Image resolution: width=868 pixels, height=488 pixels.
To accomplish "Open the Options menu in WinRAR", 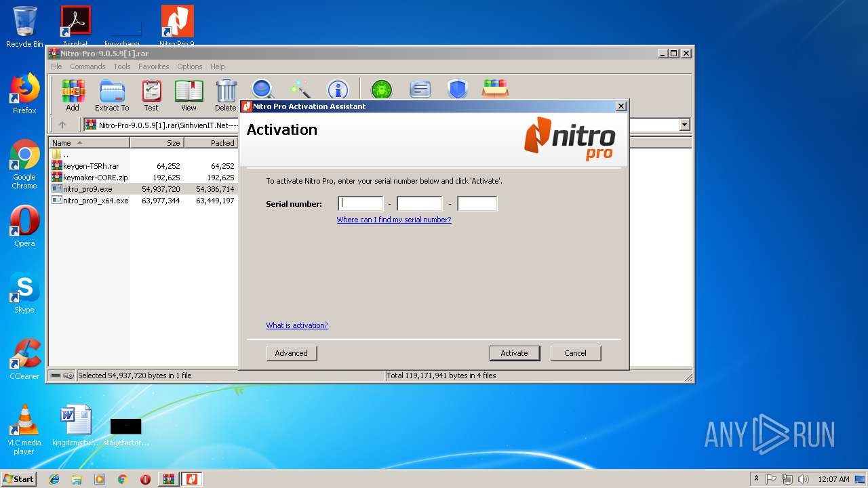I will coord(190,66).
